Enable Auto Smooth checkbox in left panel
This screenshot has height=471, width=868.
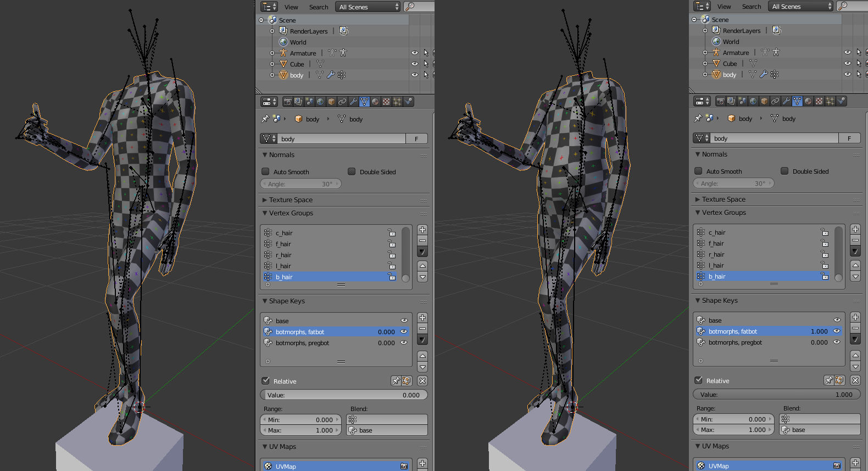(x=266, y=171)
